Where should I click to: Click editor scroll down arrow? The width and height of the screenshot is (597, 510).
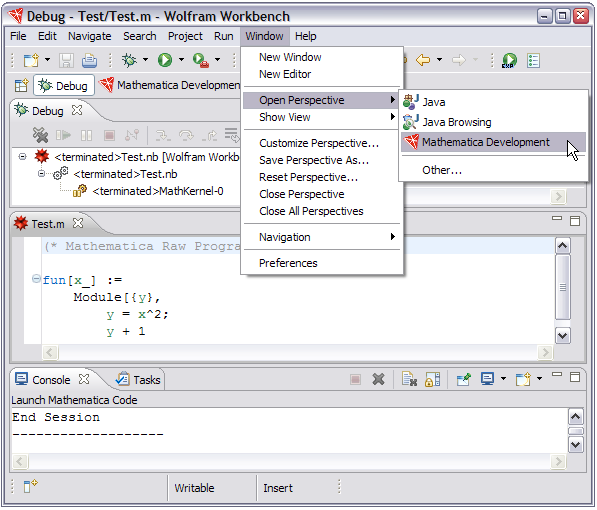pyautogui.click(x=563, y=336)
